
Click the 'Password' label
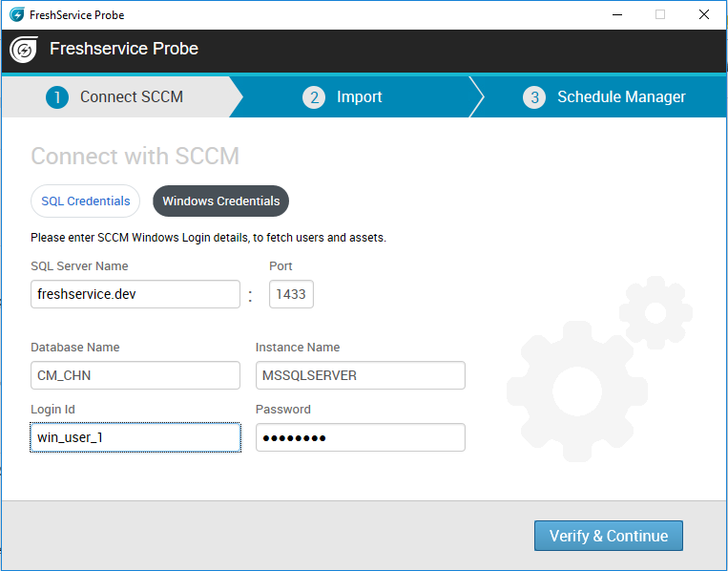pyautogui.click(x=283, y=410)
